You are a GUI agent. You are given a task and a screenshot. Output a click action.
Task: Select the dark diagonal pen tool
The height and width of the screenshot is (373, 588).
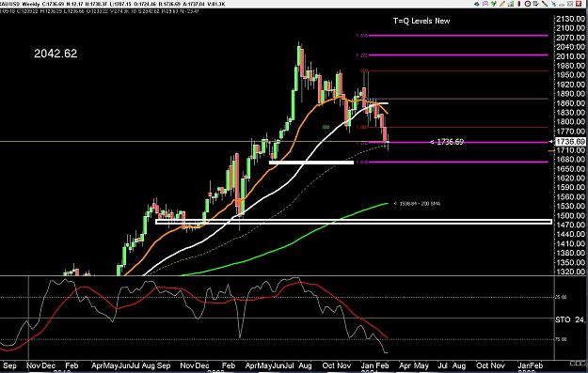click(545, 4)
